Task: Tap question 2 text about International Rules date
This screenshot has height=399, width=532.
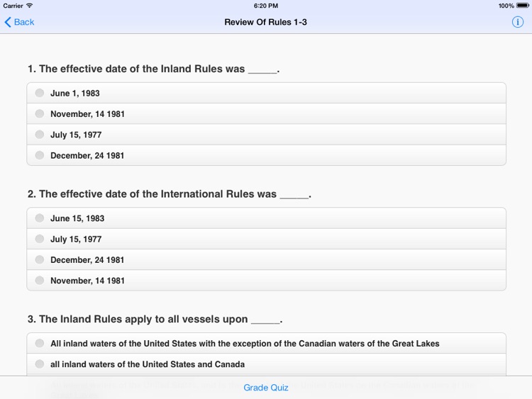Action: pyautogui.click(x=170, y=194)
